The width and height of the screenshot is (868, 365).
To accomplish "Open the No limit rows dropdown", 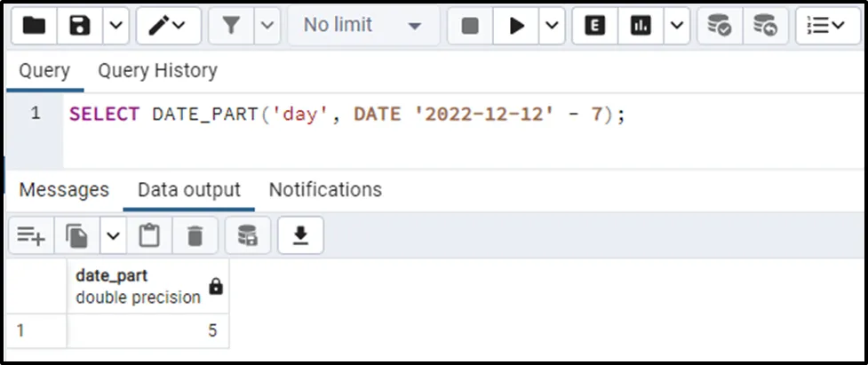I will point(362,27).
